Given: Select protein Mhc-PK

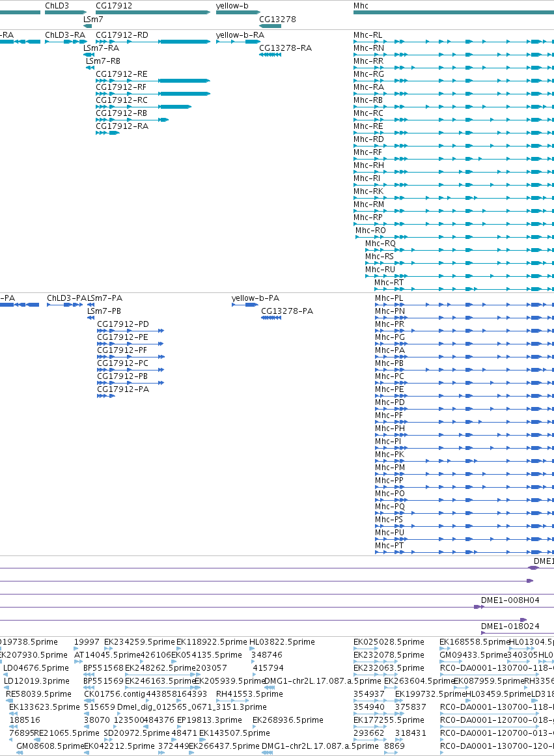Looking at the screenshot, I should pos(389,455).
